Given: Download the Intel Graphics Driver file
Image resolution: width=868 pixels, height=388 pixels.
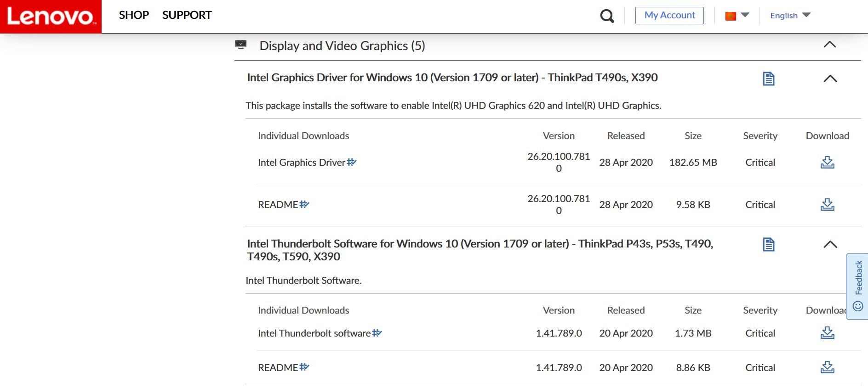Looking at the screenshot, I should click(827, 163).
